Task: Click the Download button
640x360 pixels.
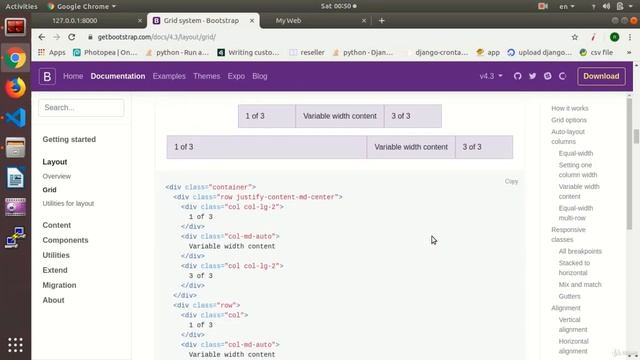Action: [601, 76]
